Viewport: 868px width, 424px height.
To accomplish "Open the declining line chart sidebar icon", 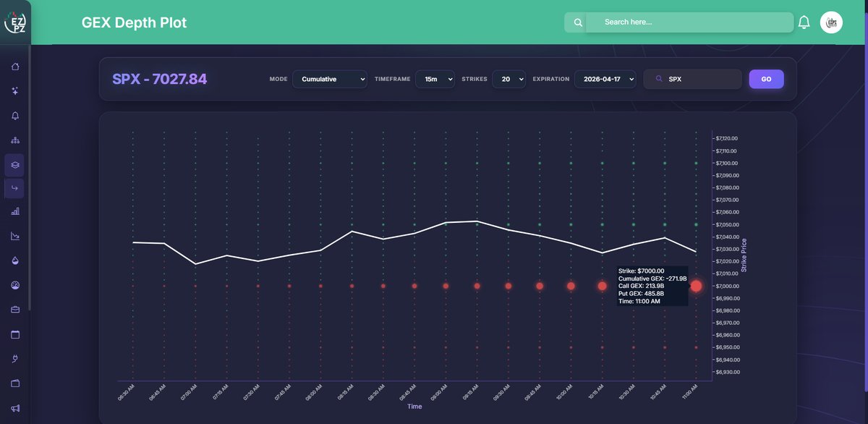I will [x=15, y=236].
